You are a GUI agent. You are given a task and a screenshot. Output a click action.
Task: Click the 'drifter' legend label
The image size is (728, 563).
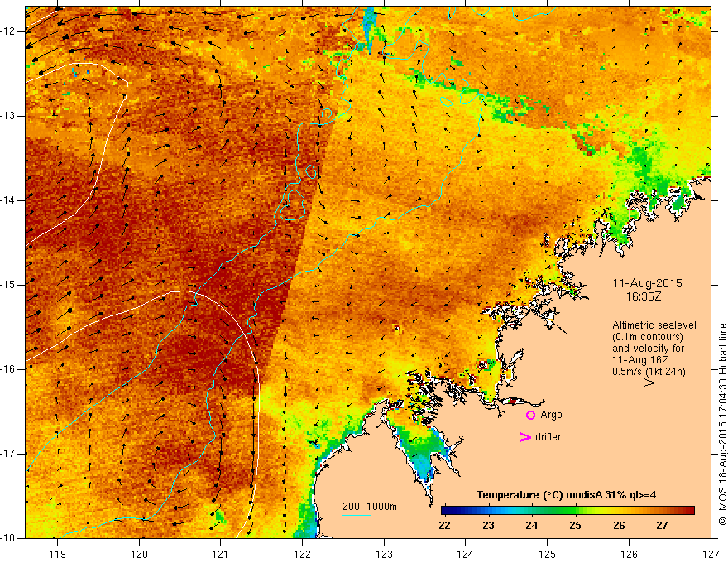[x=548, y=437]
